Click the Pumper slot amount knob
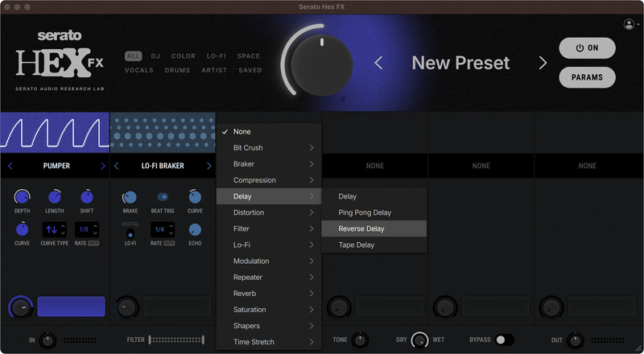The image size is (644, 354). point(21,307)
